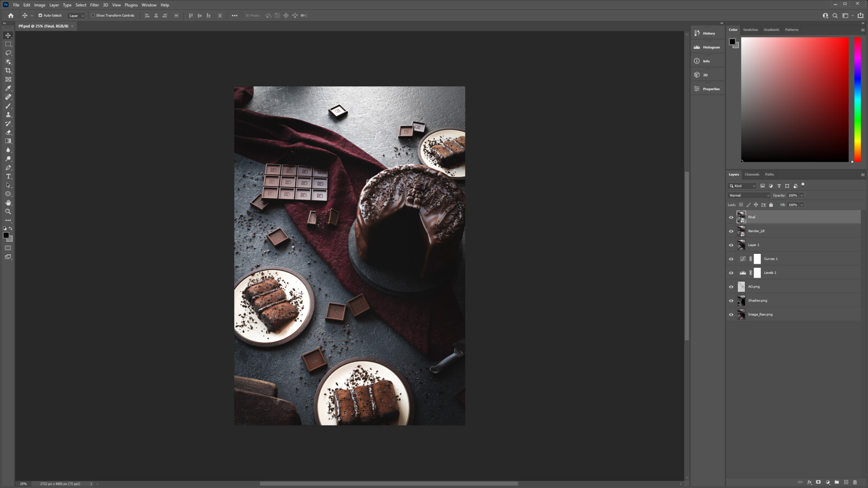Toggle layer filtering on/off switch
Viewport: 868px width, 488px height.
(803, 185)
